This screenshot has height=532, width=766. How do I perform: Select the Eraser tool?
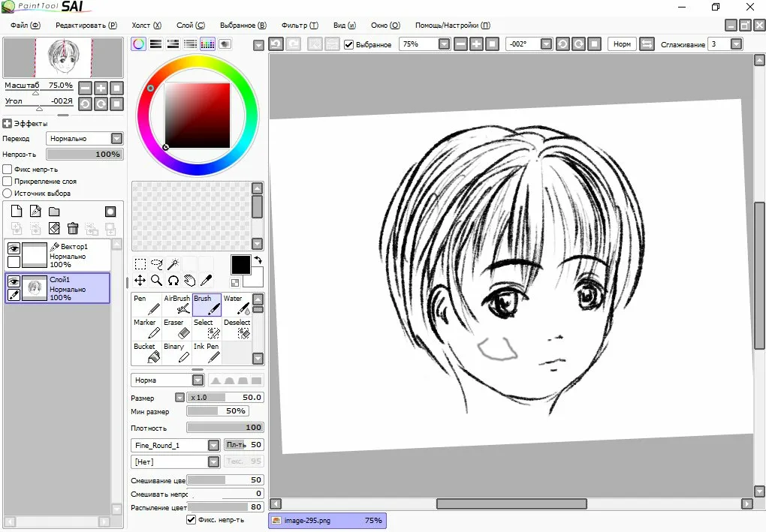[x=176, y=328]
